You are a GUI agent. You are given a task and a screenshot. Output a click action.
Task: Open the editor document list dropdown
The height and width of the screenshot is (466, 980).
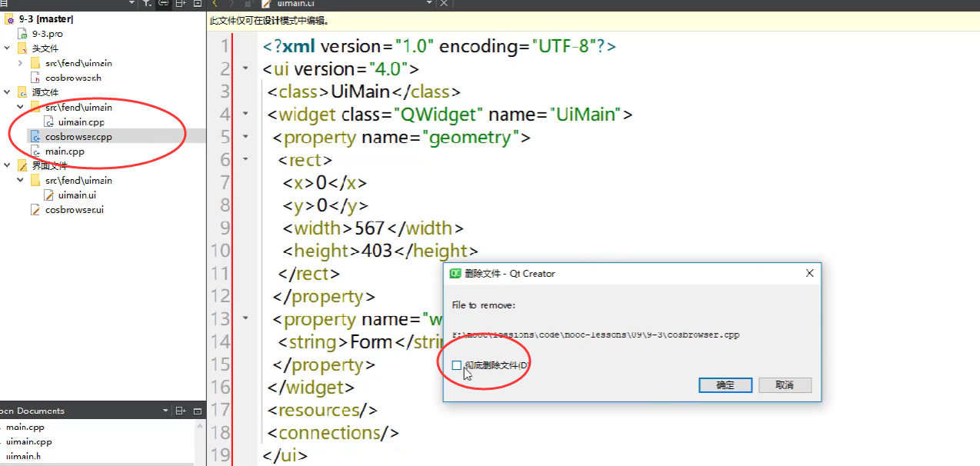tap(429, 4)
